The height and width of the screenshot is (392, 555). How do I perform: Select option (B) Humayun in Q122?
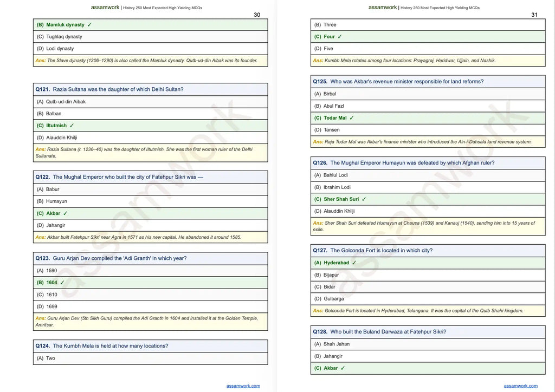151,201
